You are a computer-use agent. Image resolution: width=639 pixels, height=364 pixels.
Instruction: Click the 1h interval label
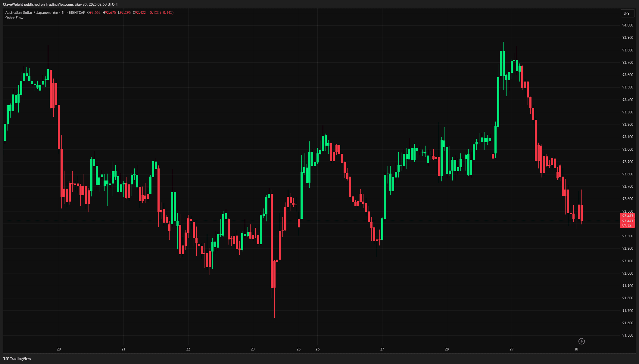click(63, 13)
